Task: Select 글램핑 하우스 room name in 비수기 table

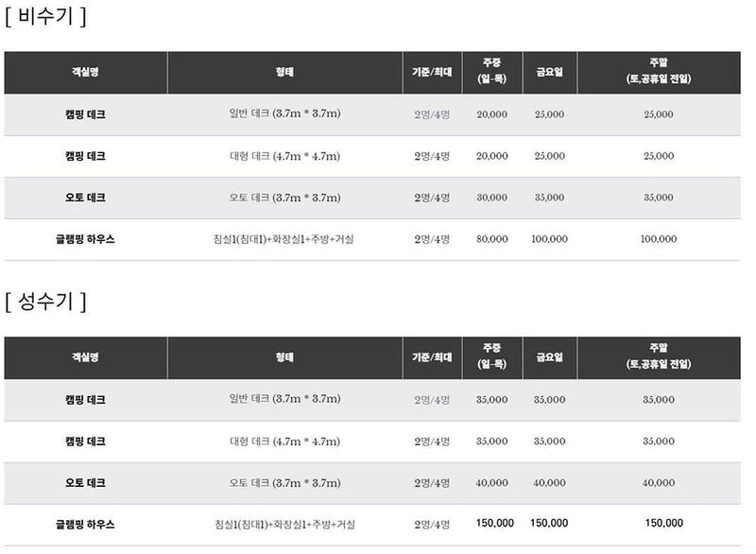Action: pos(86,239)
